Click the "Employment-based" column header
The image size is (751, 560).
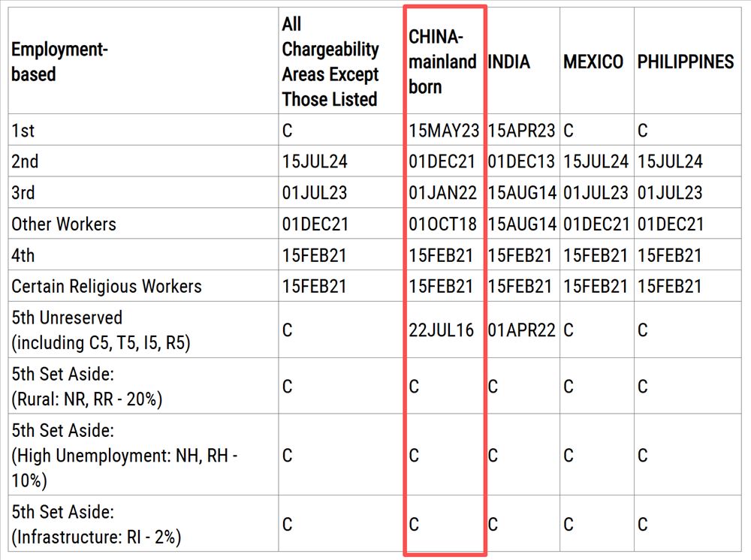coord(60,62)
